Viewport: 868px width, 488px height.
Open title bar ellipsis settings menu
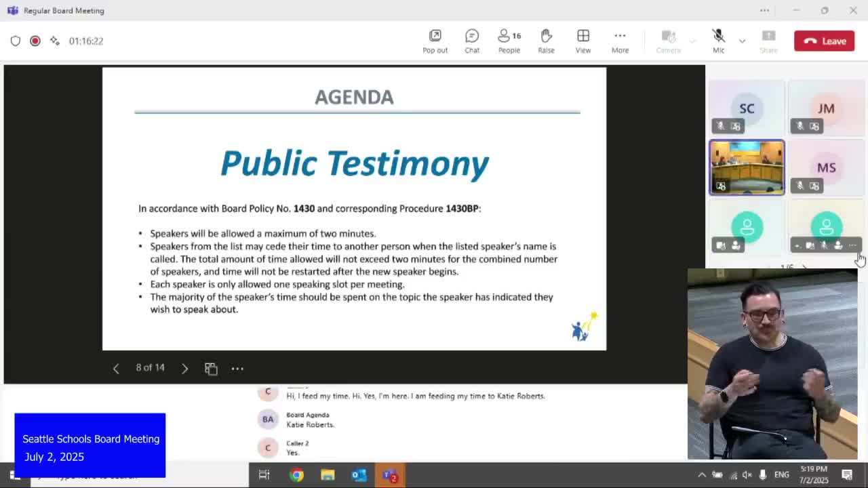coord(764,10)
